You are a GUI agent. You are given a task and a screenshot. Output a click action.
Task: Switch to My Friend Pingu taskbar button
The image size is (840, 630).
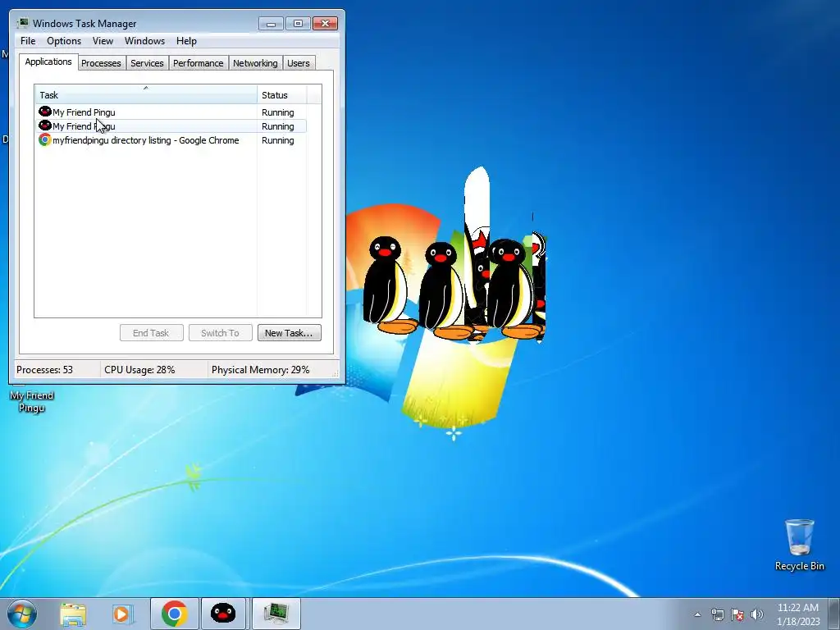[223, 614]
